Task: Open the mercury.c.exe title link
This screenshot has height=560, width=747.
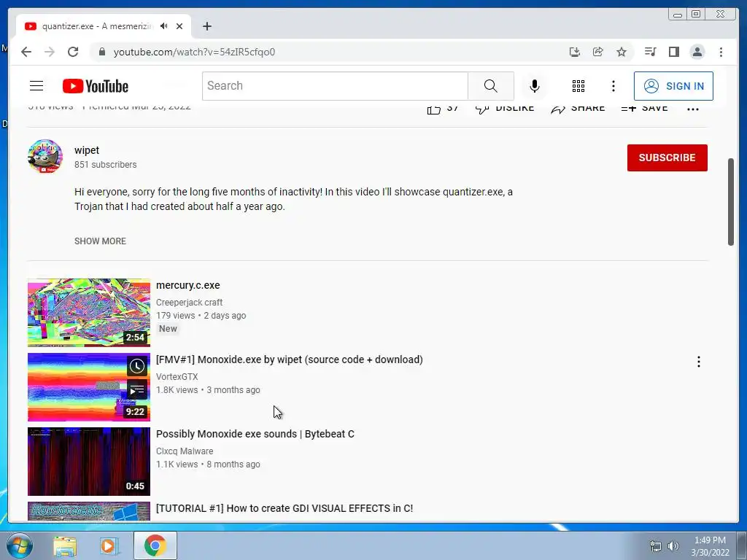Action: pyautogui.click(x=187, y=285)
